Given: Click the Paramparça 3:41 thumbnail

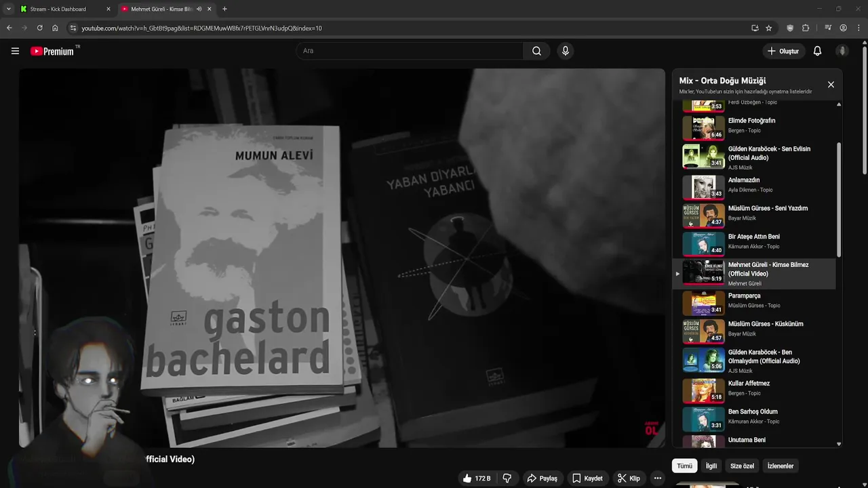Looking at the screenshot, I should point(703,303).
